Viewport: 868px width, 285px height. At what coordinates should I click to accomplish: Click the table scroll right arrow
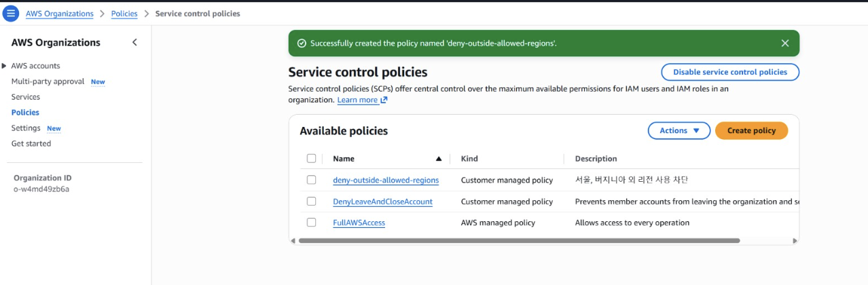coord(795,241)
